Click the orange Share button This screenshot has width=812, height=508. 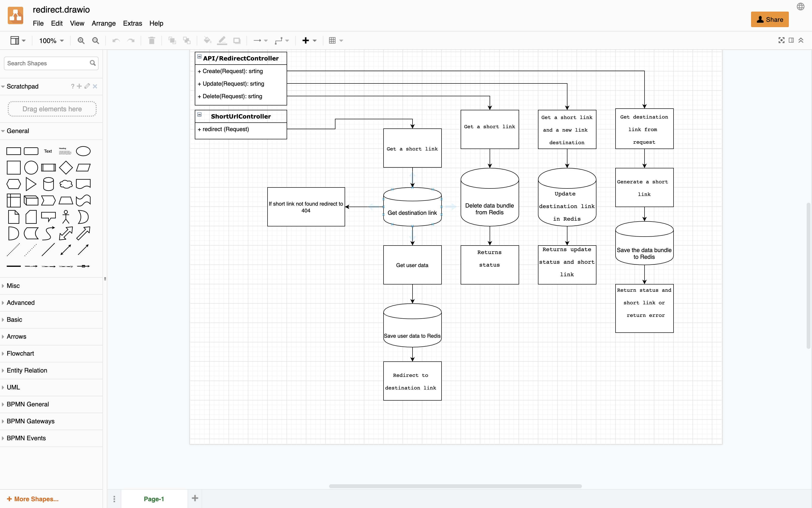click(x=770, y=20)
